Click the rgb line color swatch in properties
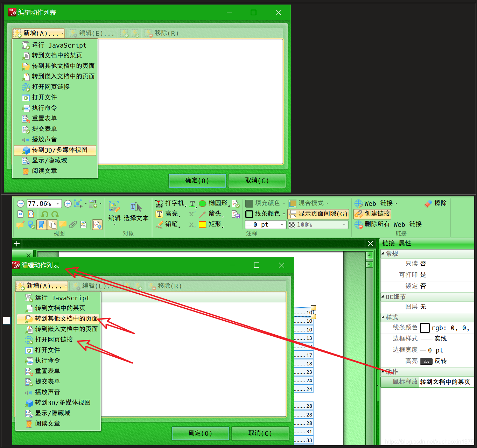This screenshot has height=448, width=477. [x=425, y=328]
